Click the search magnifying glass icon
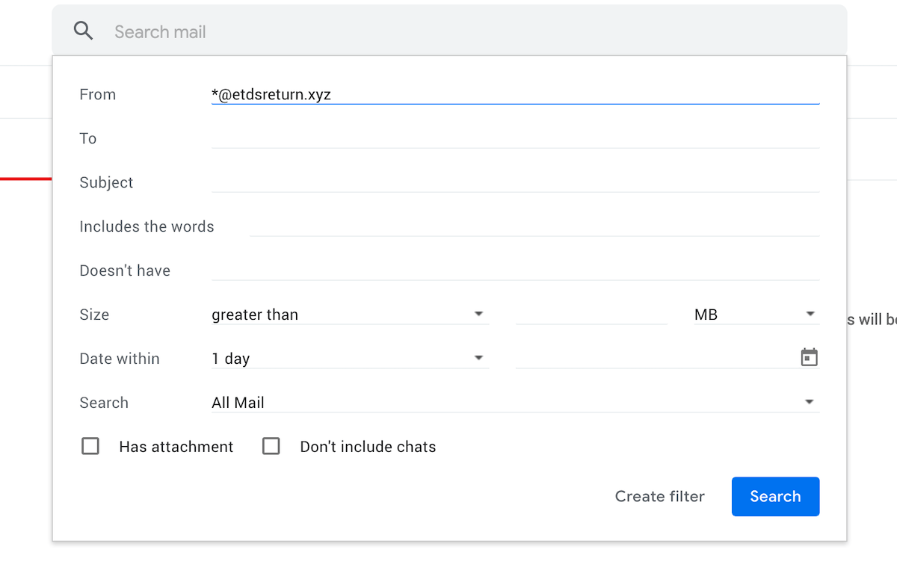Viewport: 897px width, 588px height. (83, 31)
